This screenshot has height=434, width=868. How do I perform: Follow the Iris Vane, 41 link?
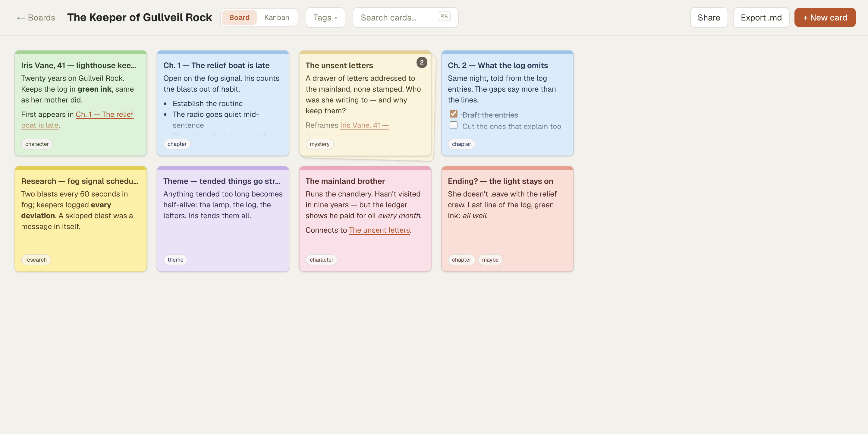pyautogui.click(x=364, y=125)
